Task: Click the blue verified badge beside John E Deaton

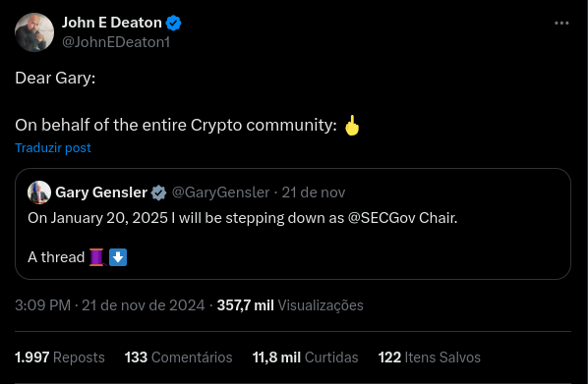Action: tap(173, 23)
